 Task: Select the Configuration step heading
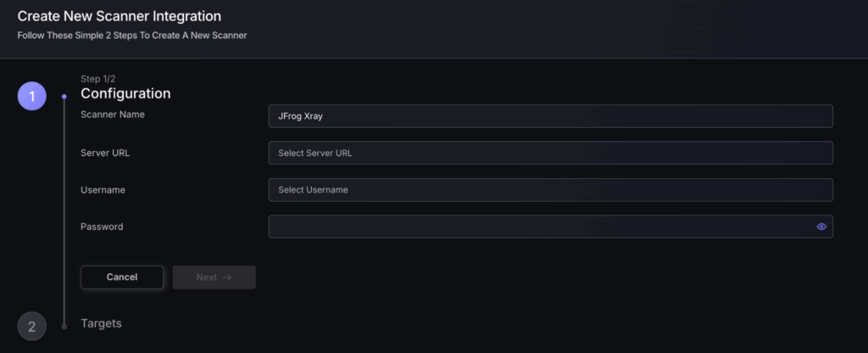[x=125, y=93]
